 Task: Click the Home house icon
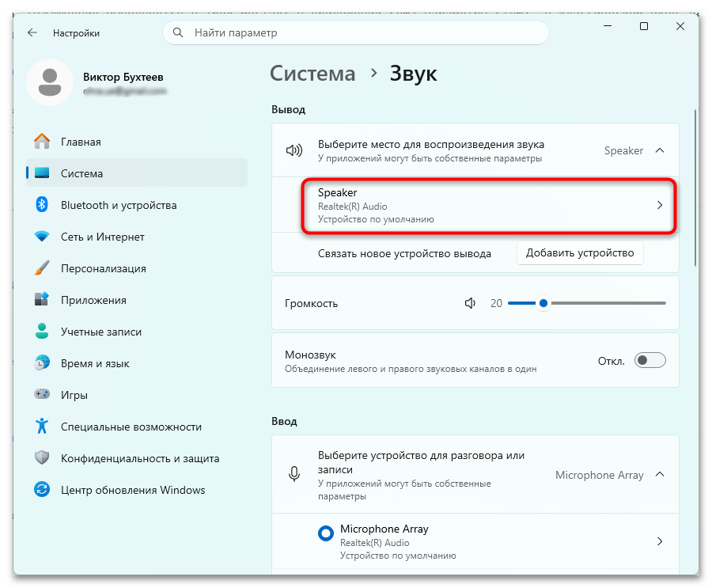[42, 142]
